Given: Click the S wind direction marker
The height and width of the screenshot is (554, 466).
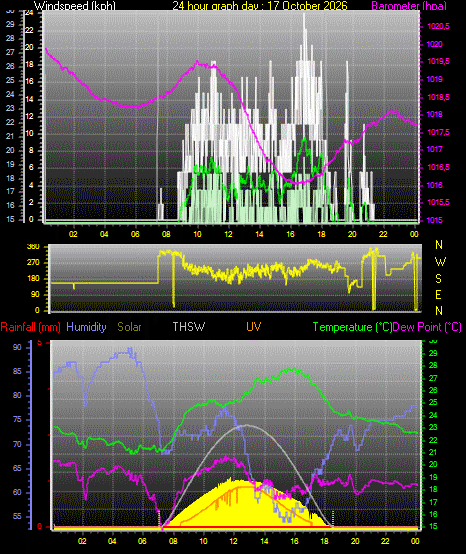Looking at the screenshot, I should [x=438, y=279].
